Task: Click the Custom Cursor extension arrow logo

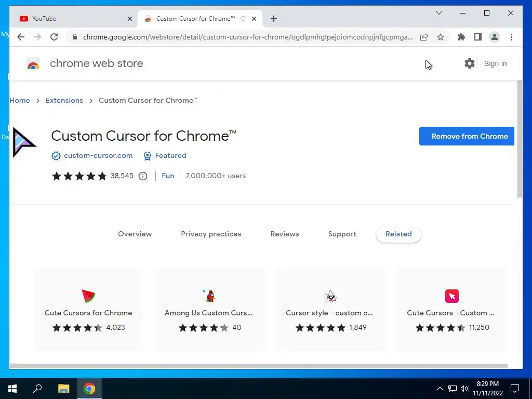Action: (x=24, y=143)
